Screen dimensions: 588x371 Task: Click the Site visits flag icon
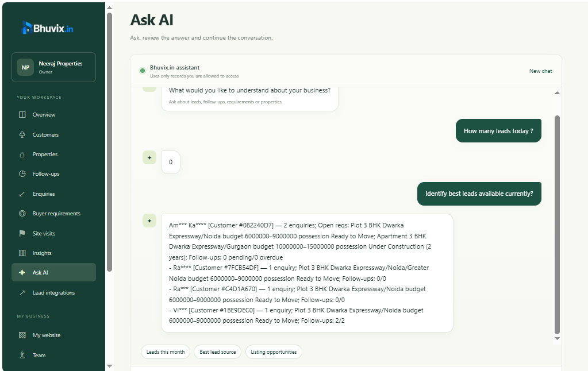click(x=22, y=234)
